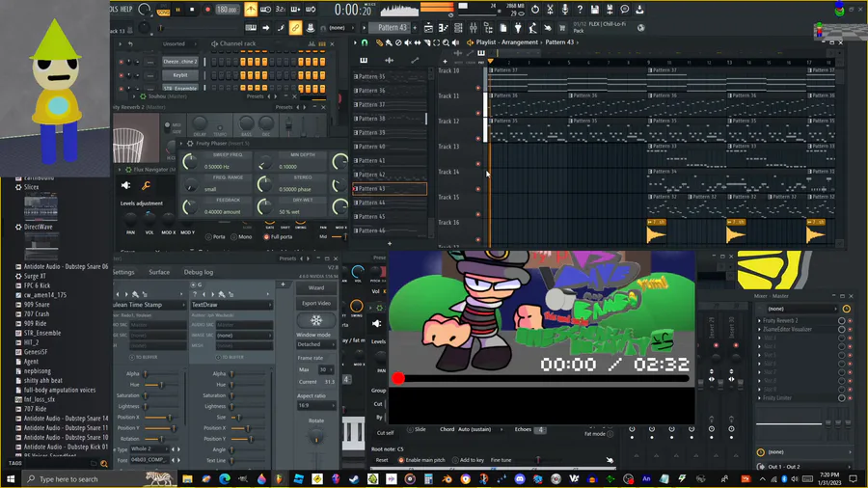Open Windows Start menu
This screenshot has width=868, height=488.
pyautogui.click(x=10, y=479)
